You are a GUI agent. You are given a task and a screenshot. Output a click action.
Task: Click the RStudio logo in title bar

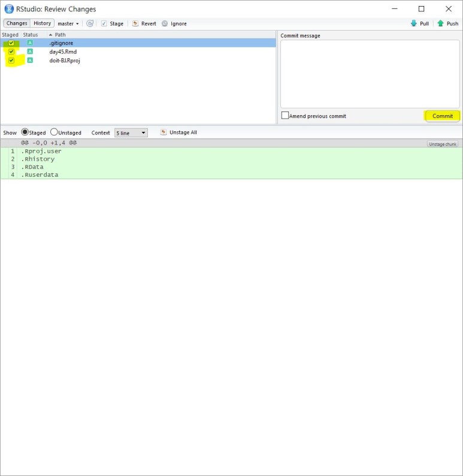(x=9, y=9)
